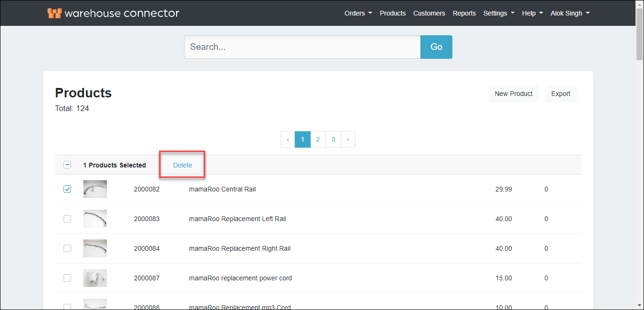644x310 pixels.
Task: Open the Customers menu item
Action: click(x=429, y=13)
